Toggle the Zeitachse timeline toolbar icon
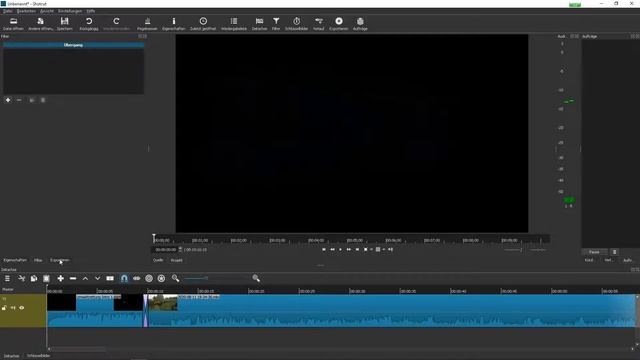This screenshot has width=640, height=360. click(259, 24)
